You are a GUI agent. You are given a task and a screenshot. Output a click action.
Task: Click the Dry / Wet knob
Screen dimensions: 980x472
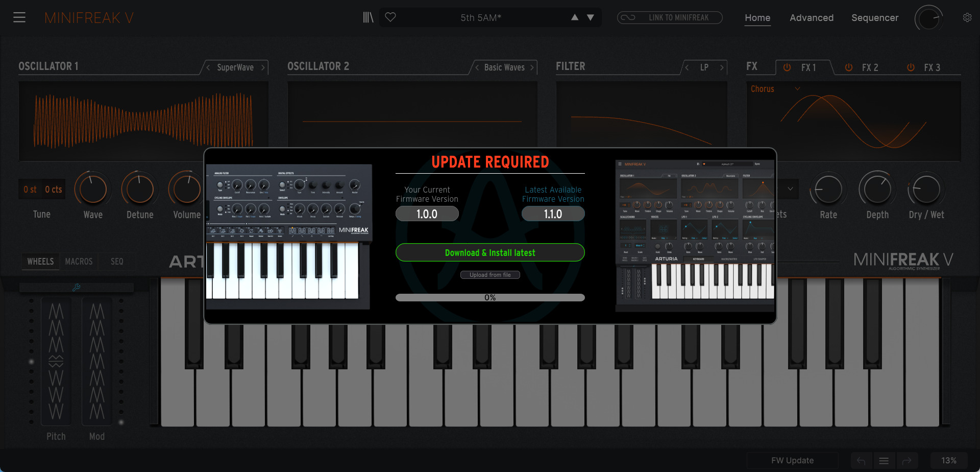(x=926, y=190)
